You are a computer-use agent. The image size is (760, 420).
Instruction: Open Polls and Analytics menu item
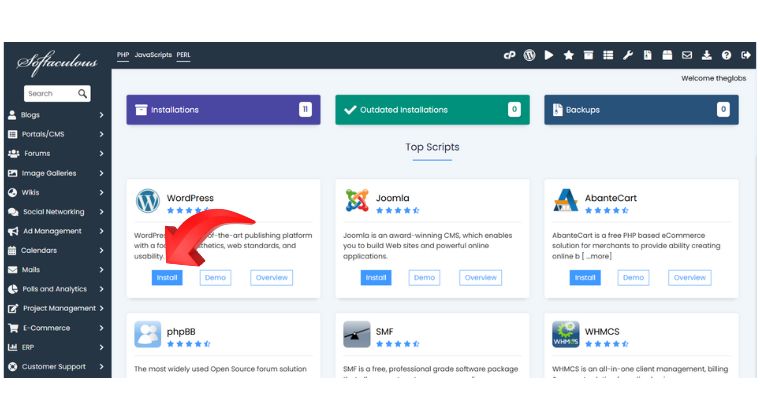(x=56, y=289)
